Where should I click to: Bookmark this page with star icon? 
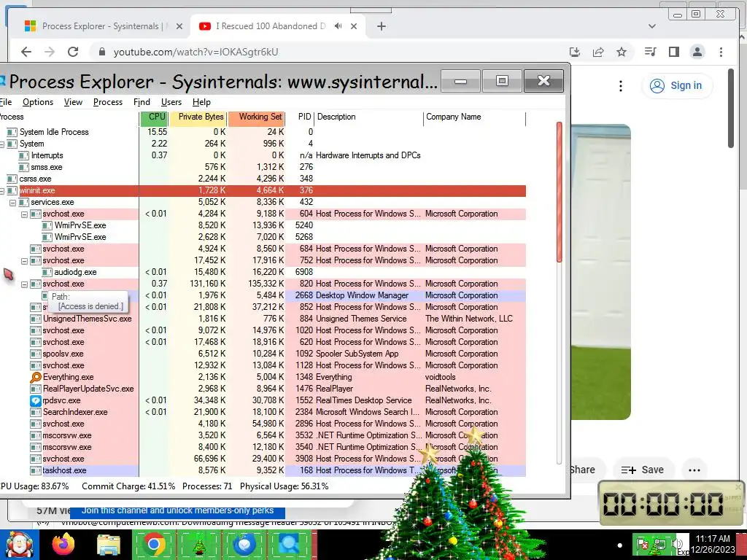tap(622, 52)
